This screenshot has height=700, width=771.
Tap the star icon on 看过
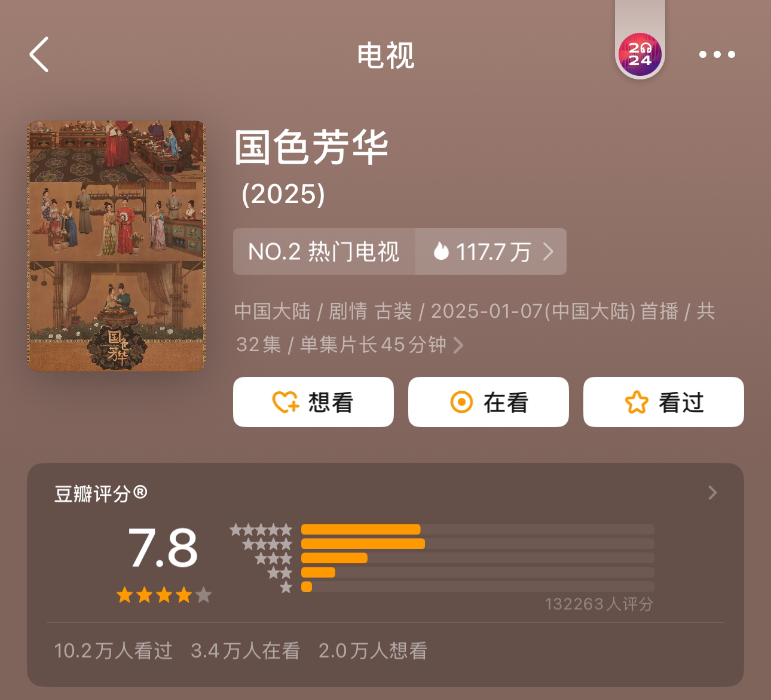click(x=636, y=403)
